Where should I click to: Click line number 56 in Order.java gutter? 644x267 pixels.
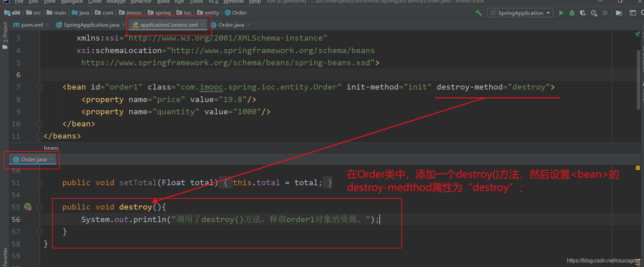point(16,219)
